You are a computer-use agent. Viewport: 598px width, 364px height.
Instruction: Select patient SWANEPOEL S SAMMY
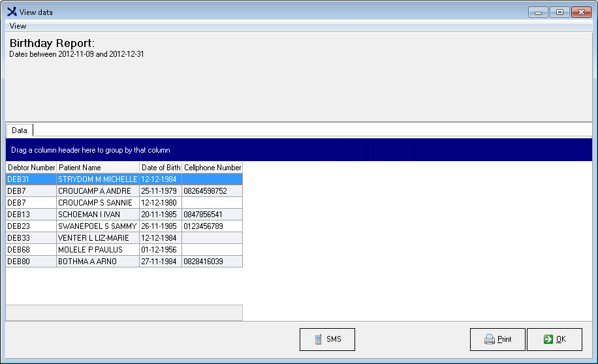98,226
